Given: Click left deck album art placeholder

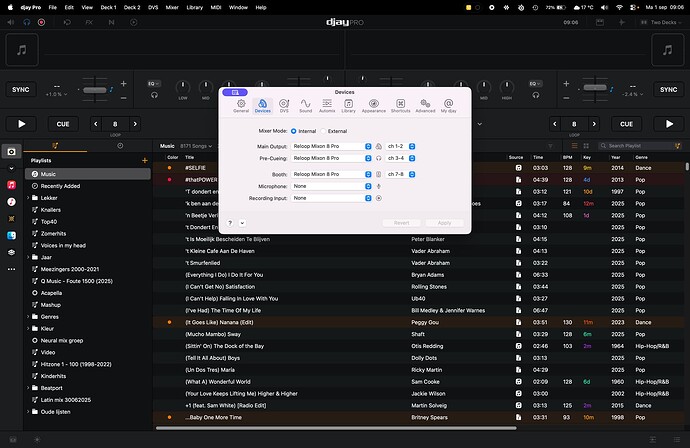Looking at the screenshot, I should 22,50.
